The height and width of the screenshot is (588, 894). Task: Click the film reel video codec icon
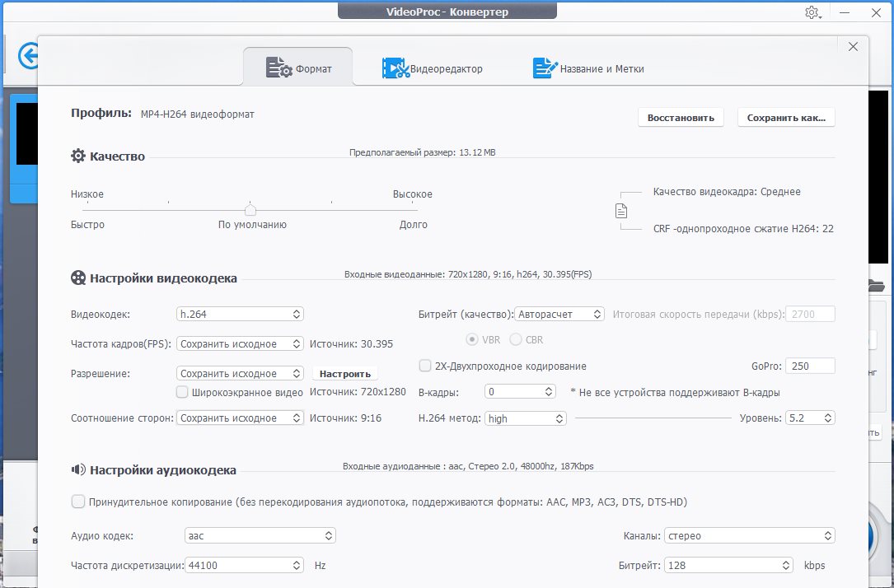pyautogui.click(x=78, y=278)
